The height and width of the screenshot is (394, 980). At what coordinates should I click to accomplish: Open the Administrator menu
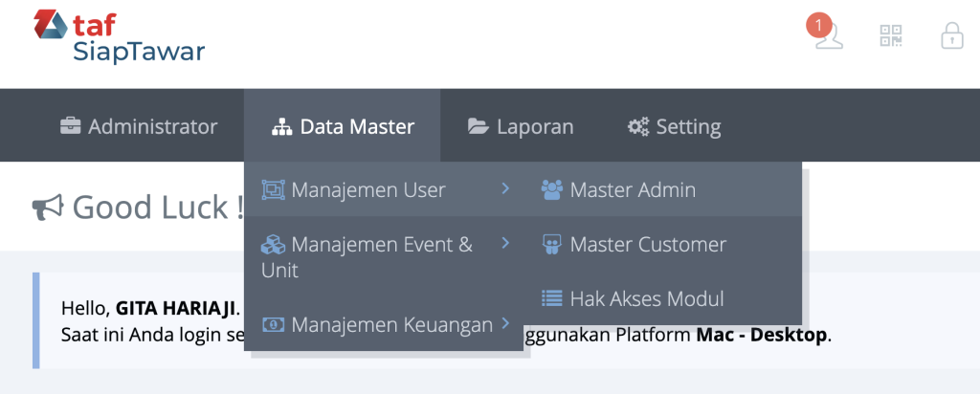(139, 126)
